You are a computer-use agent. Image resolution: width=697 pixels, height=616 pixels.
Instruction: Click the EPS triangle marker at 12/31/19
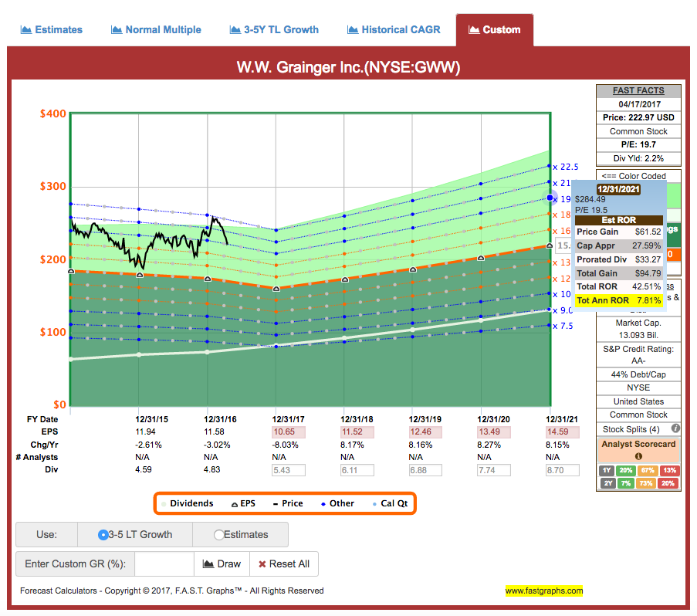click(412, 269)
